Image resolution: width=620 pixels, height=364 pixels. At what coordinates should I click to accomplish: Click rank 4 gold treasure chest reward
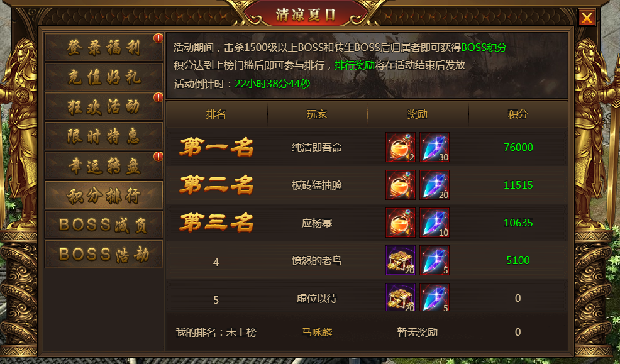click(x=401, y=260)
